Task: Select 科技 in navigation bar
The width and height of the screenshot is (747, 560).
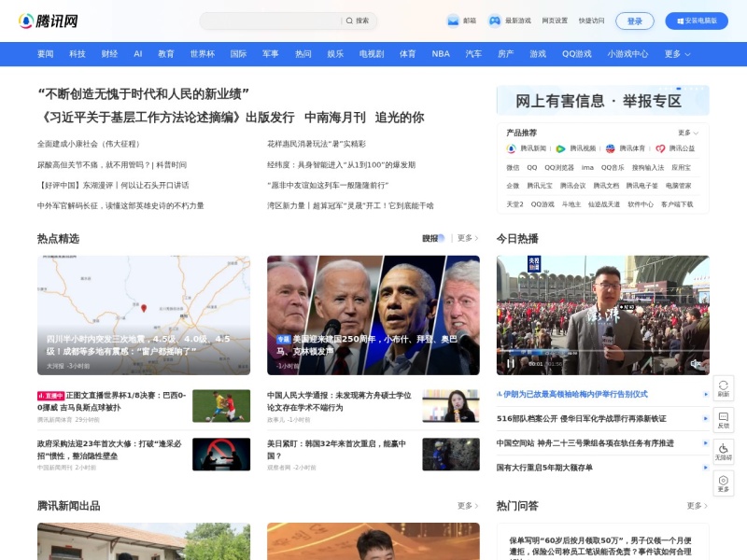Action: coord(78,54)
